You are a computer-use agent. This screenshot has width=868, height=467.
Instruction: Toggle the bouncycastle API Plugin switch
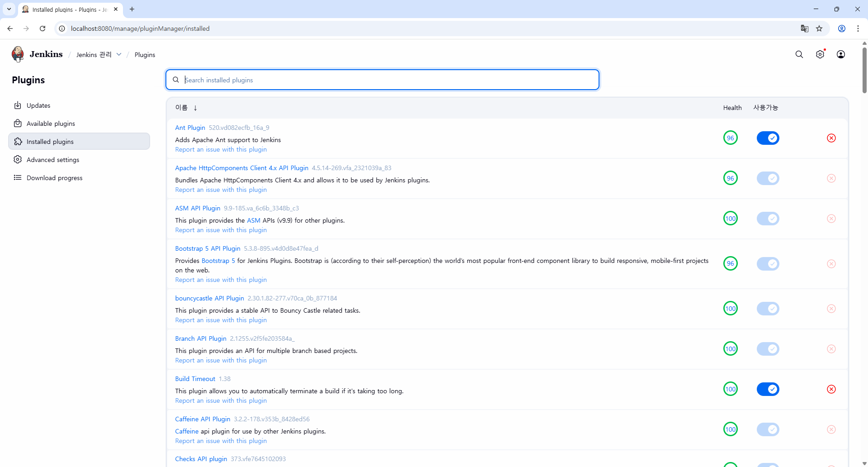click(x=768, y=309)
